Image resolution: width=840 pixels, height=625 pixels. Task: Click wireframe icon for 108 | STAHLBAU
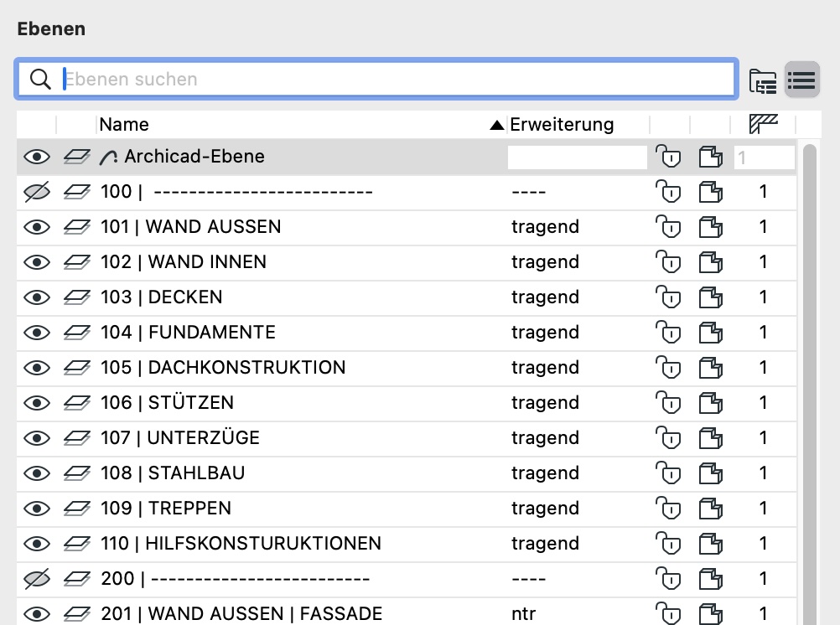(710, 473)
